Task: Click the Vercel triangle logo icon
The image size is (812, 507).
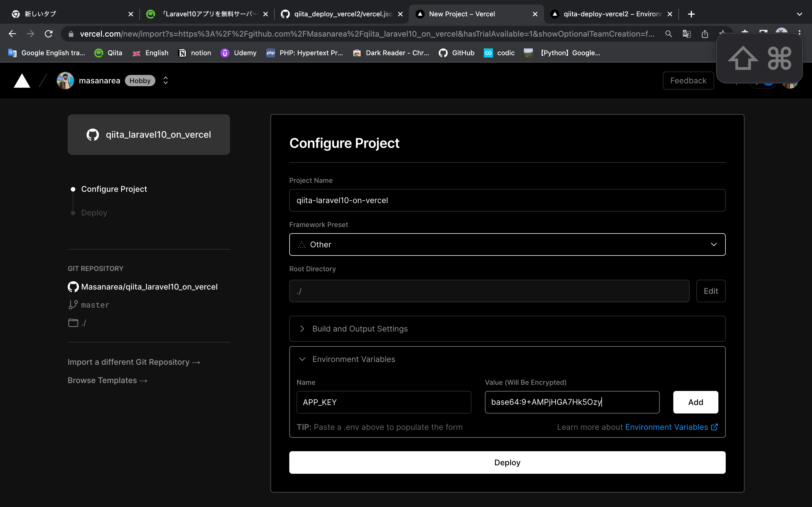Action: [x=22, y=81]
